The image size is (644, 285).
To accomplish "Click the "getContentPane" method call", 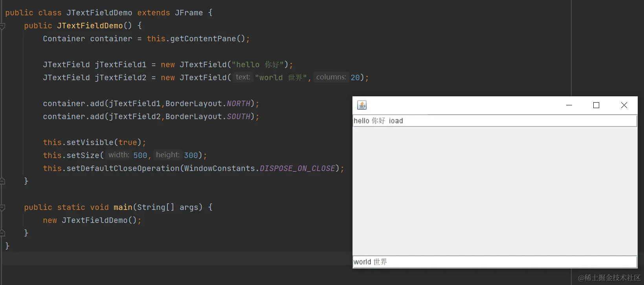I will tap(203, 39).
